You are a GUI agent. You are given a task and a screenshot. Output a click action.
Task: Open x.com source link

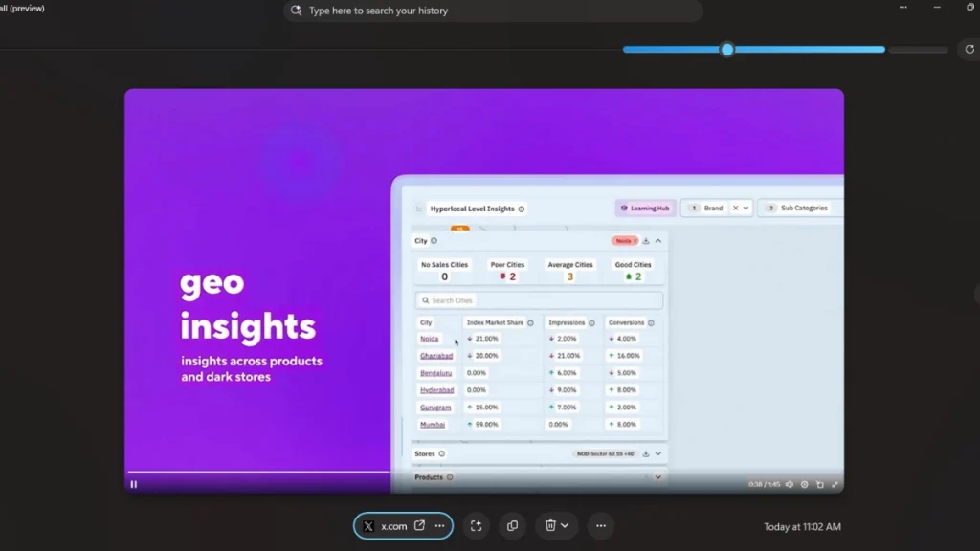(x=393, y=526)
